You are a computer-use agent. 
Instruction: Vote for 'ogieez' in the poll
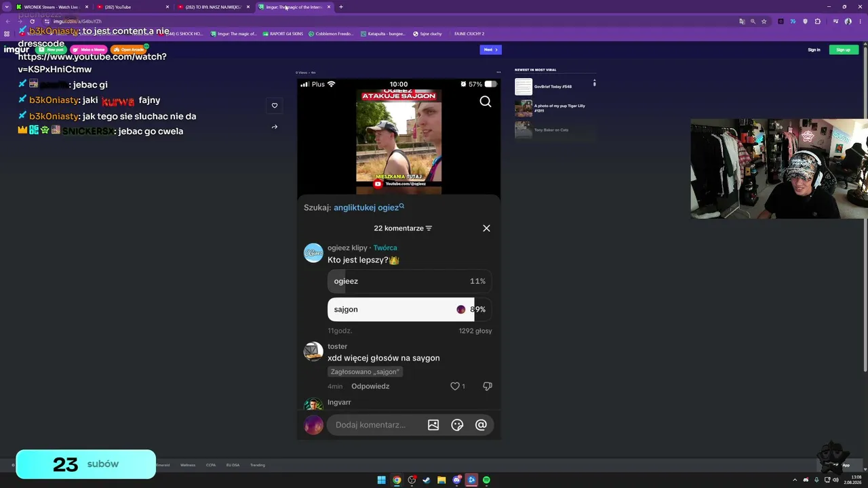tap(410, 281)
